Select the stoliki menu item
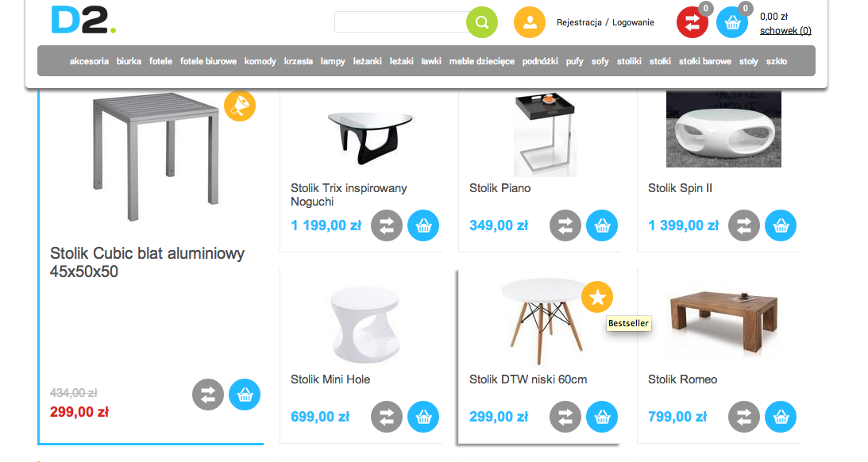The height and width of the screenshot is (462, 868). (x=629, y=61)
